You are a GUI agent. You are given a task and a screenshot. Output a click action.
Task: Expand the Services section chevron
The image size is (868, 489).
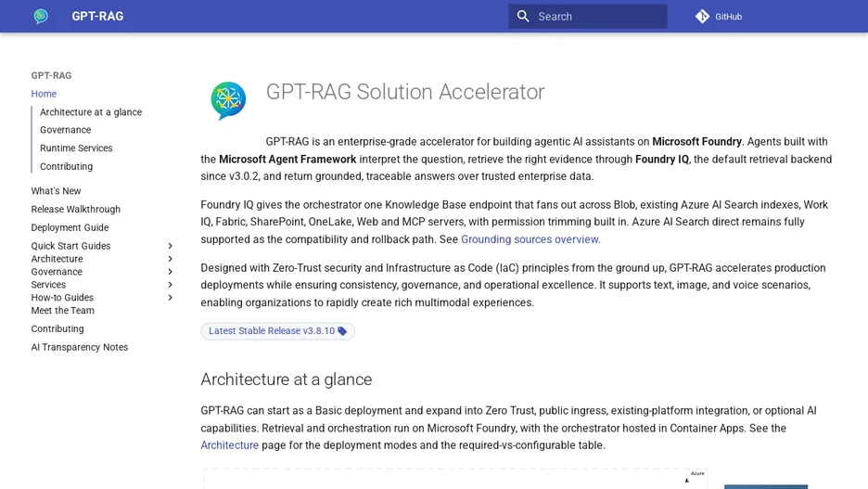click(170, 285)
